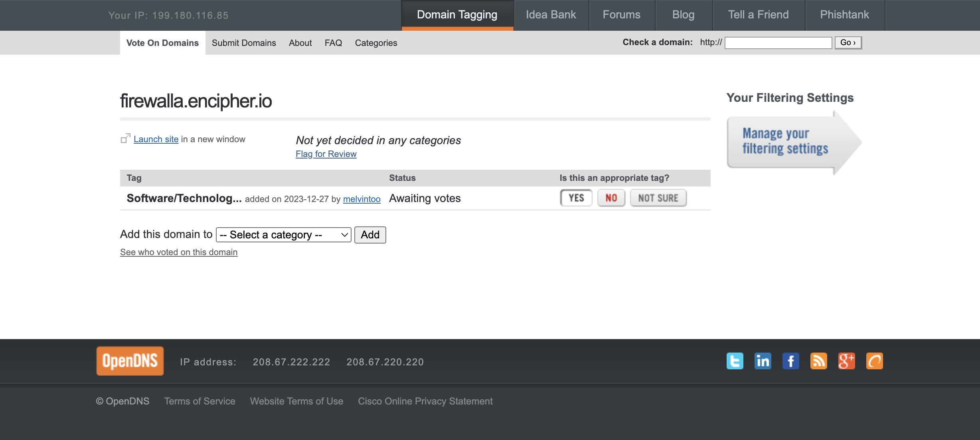The width and height of the screenshot is (980, 440).
Task: Vote YES for Software/Technology tag
Action: 576,198
